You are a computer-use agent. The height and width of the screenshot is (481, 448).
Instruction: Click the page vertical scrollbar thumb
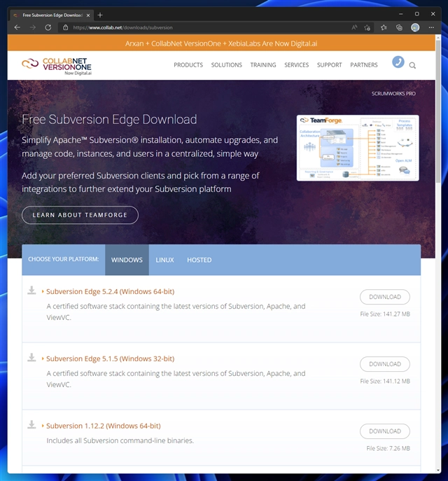(x=438, y=112)
